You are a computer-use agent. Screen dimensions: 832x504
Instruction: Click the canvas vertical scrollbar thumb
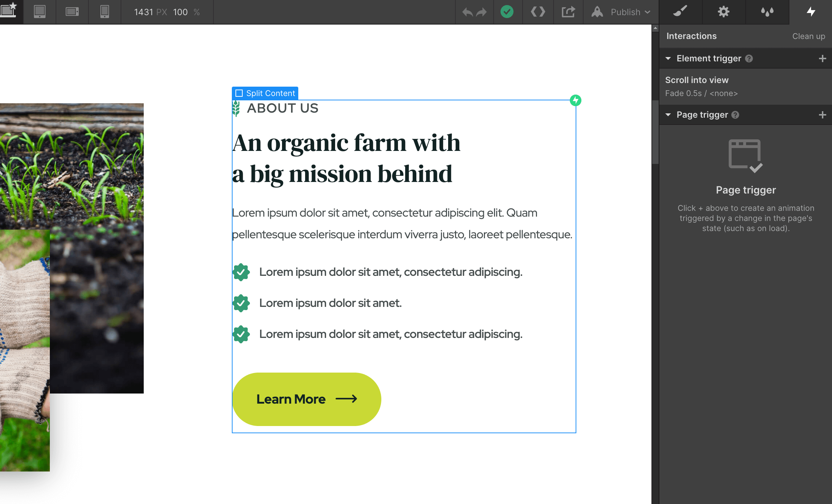click(655, 132)
